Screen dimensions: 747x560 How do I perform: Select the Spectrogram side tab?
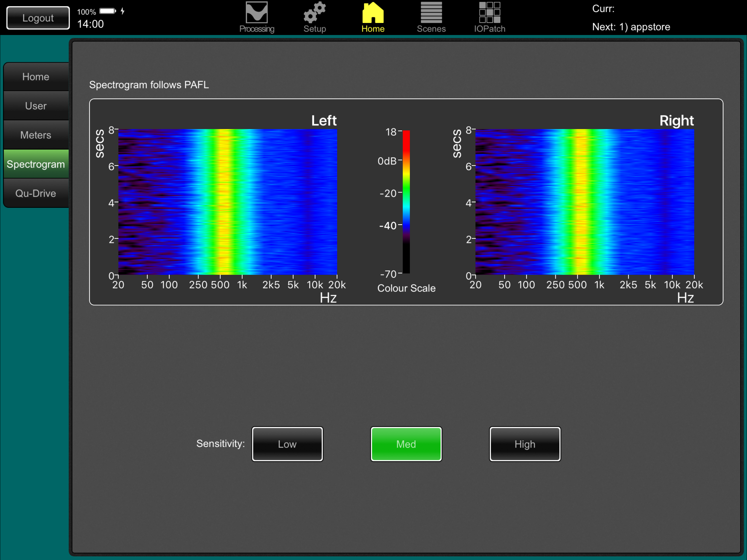tap(36, 164)
